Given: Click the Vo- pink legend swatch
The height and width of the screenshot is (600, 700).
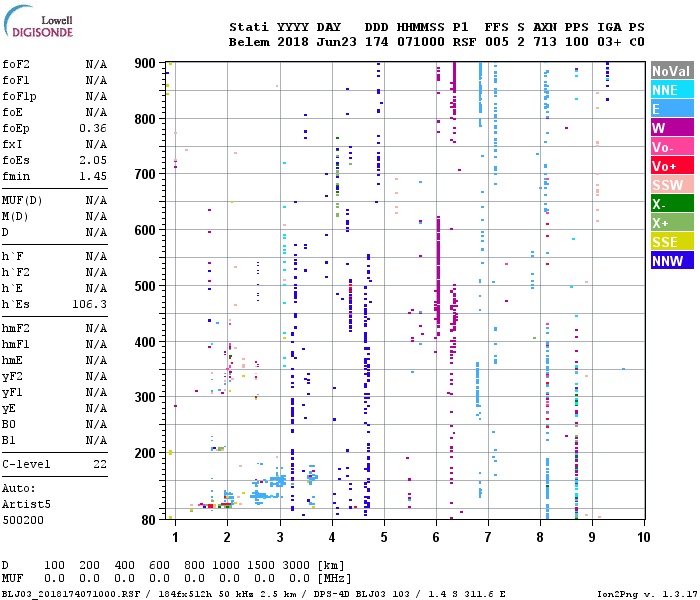Looking at the screenshot, I should (x=672, y=146).
